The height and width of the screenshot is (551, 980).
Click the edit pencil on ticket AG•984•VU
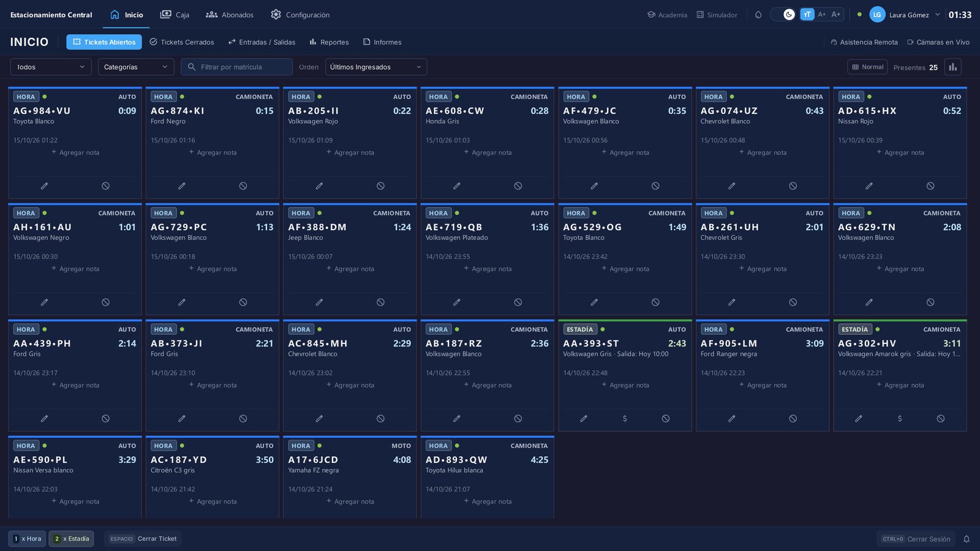(x=44, y=186)
